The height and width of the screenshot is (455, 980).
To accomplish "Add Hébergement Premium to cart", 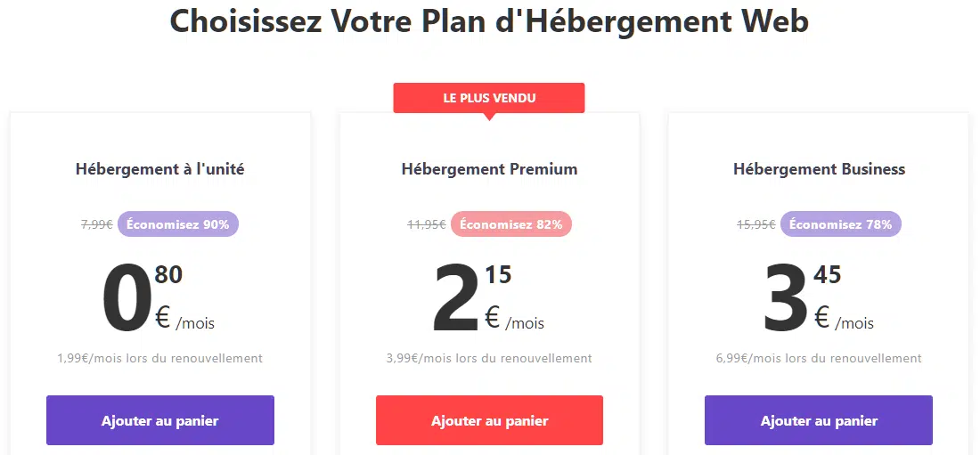I will click(x=489, y=420).
